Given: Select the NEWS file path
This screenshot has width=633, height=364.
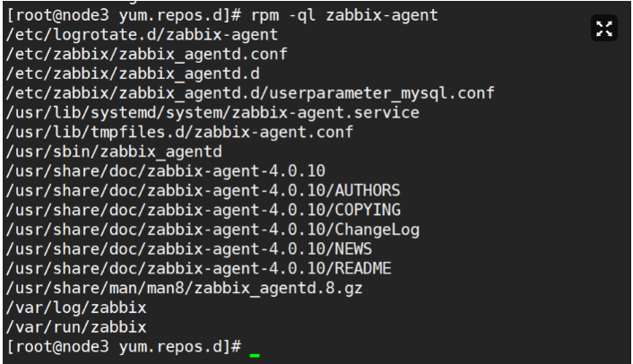Looking at the screenshot, I should coord(189,249).
